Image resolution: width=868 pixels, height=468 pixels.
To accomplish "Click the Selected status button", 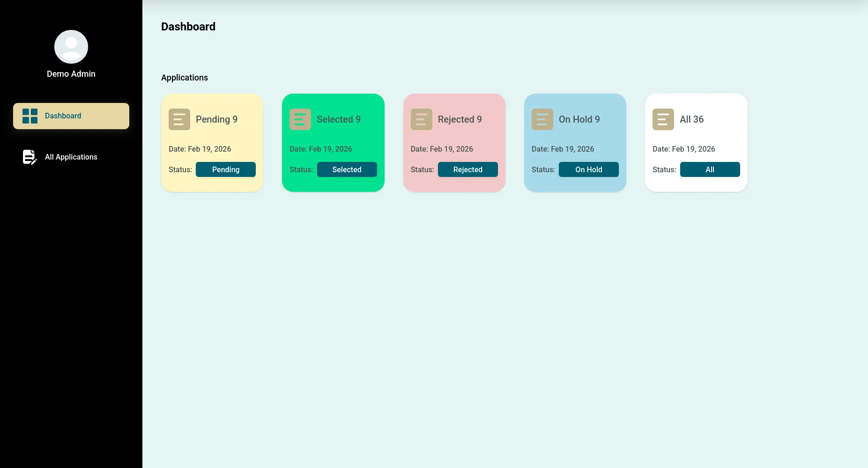I will [347, 169].
